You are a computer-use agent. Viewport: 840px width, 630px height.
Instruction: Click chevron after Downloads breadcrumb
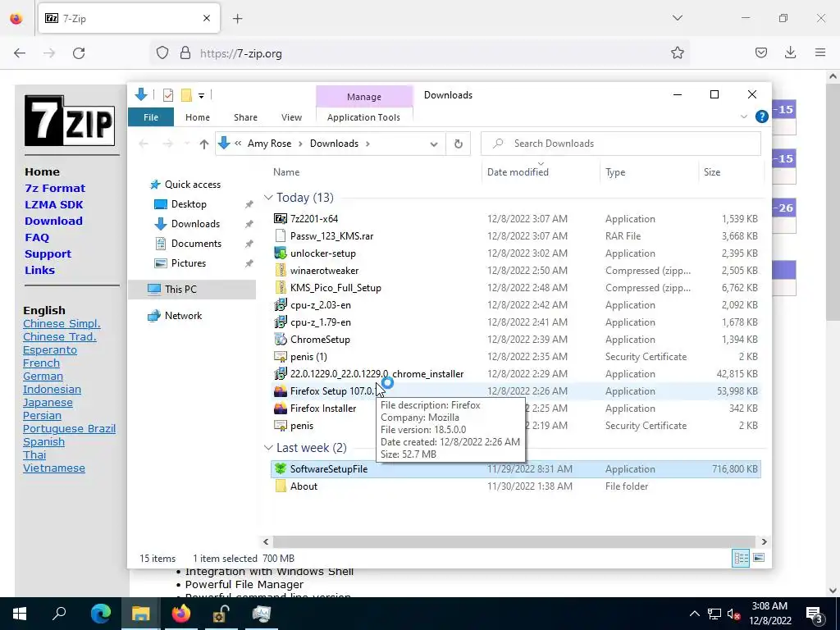(x=367, y=144)
